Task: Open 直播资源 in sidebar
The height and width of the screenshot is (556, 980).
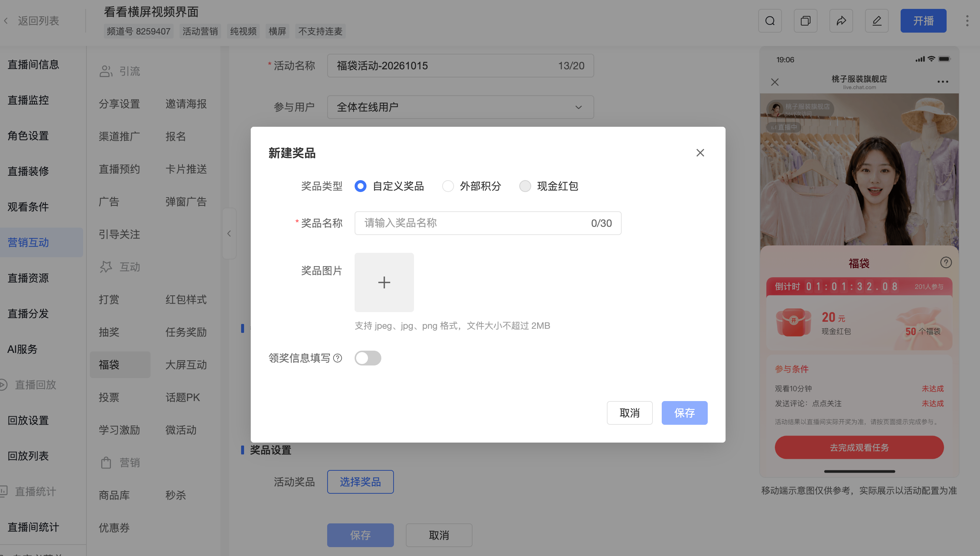Action: [x=28, y=278]
